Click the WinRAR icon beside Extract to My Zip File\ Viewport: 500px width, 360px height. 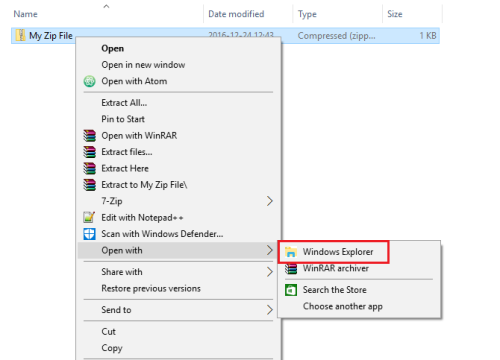[89, 185]
